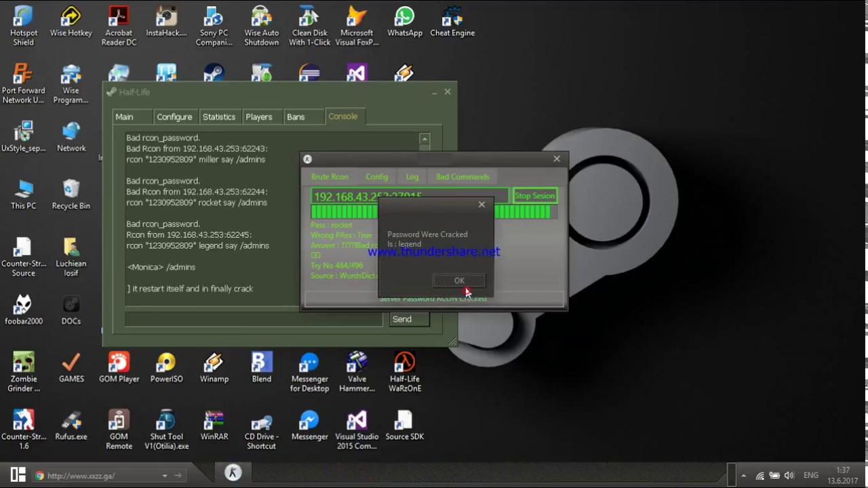Select the UxStyle desktop icon
The width and height of the screenshot is (868, 488).
(x=24, y=137)
